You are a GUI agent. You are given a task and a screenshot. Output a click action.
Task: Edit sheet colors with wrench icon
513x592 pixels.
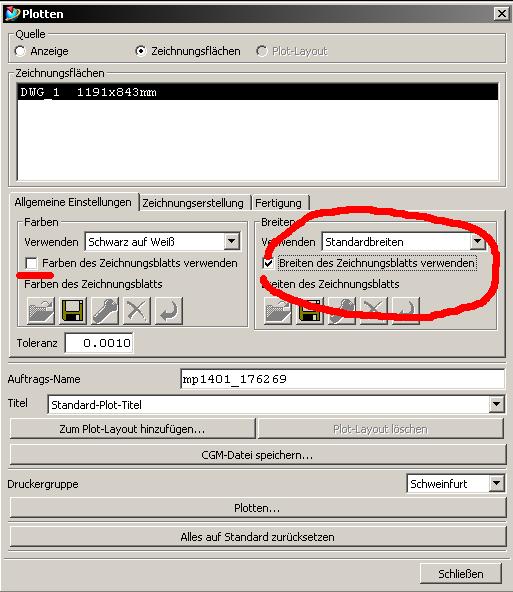105,311
